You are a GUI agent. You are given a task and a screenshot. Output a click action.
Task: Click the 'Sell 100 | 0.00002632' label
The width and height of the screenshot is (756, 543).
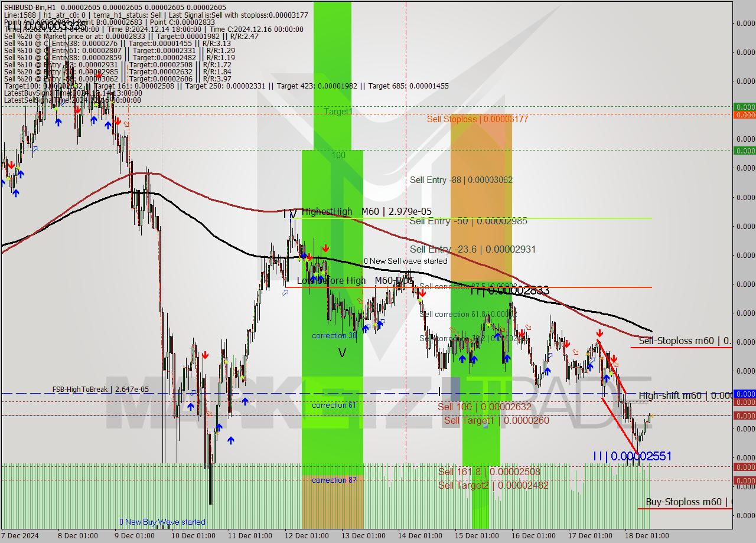point(484,407)
